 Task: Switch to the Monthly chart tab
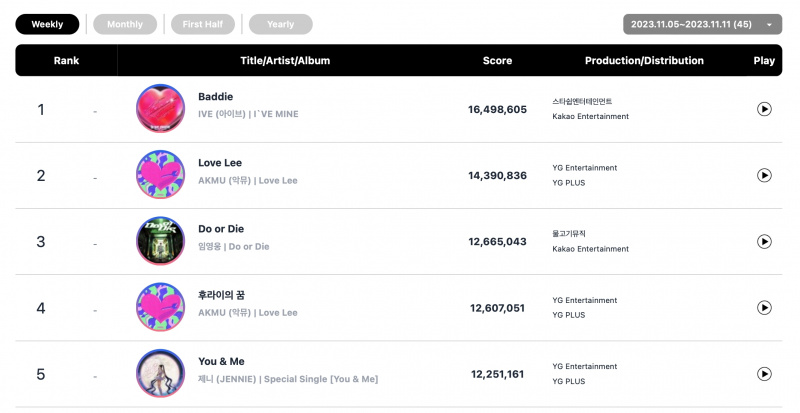125,24
